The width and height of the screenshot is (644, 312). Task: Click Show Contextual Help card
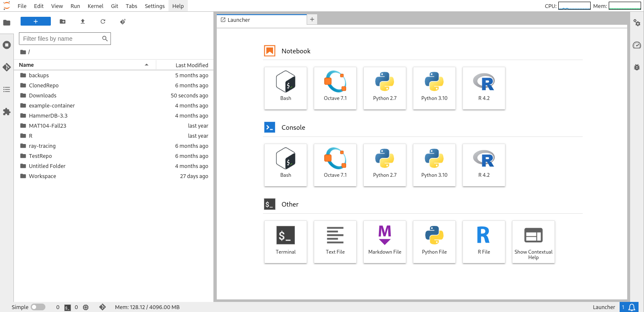[x=534, y=242]
